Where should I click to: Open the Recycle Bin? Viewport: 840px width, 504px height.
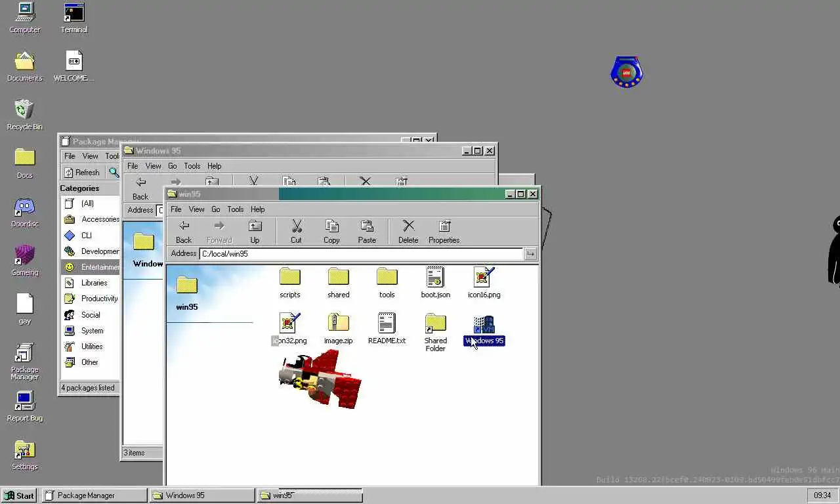click(x=24, y=115)
